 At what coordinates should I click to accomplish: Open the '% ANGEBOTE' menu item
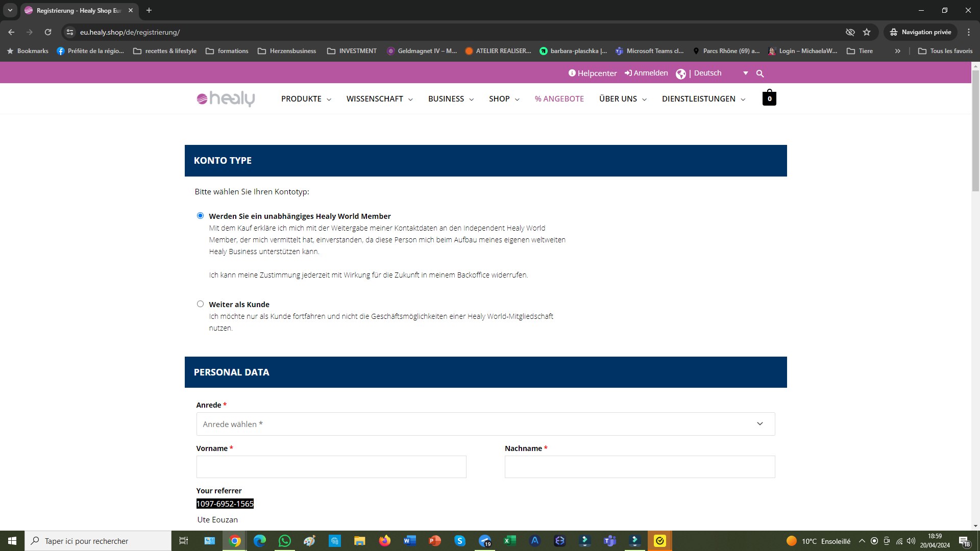tap(559, 99)
